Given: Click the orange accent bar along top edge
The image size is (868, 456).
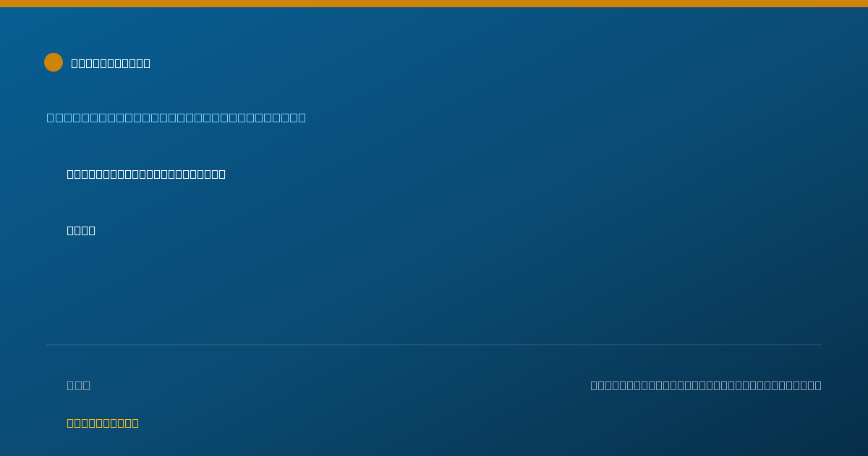Looking at the screenshot, I should tap(434, 4).
